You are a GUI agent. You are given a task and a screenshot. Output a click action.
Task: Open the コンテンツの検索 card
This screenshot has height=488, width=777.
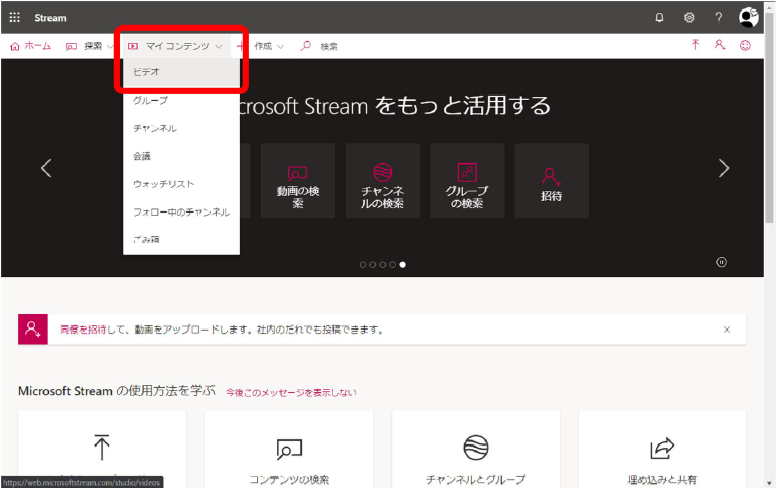(289, 449)
